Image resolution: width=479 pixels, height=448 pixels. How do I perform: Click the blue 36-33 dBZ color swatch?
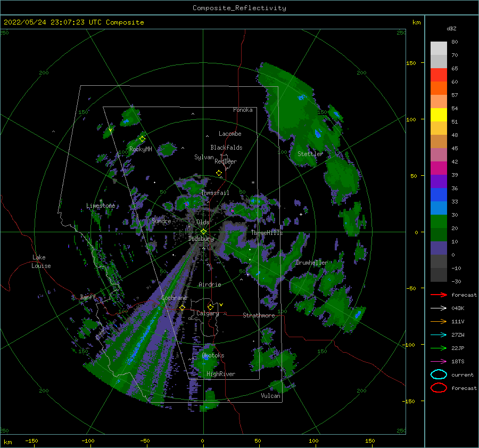[x=439, y=195]
